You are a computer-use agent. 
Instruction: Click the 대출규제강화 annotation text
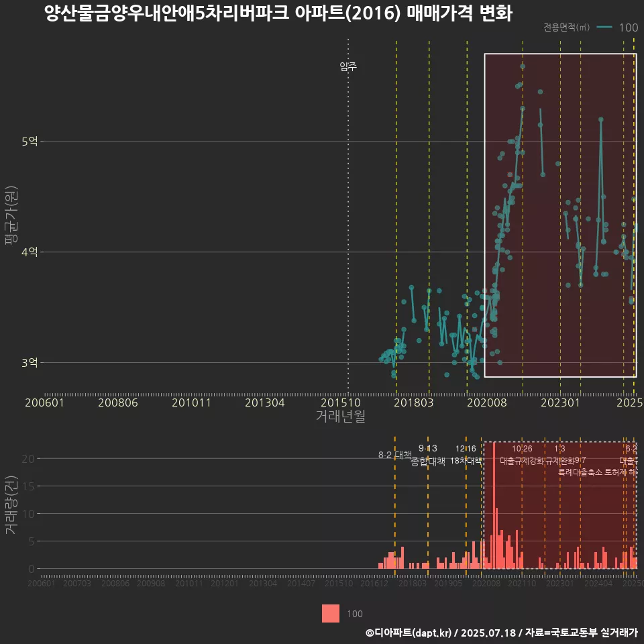tap(522, 461)
